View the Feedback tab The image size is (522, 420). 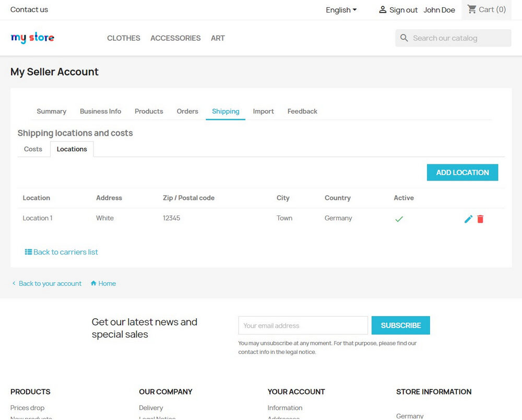302,111
